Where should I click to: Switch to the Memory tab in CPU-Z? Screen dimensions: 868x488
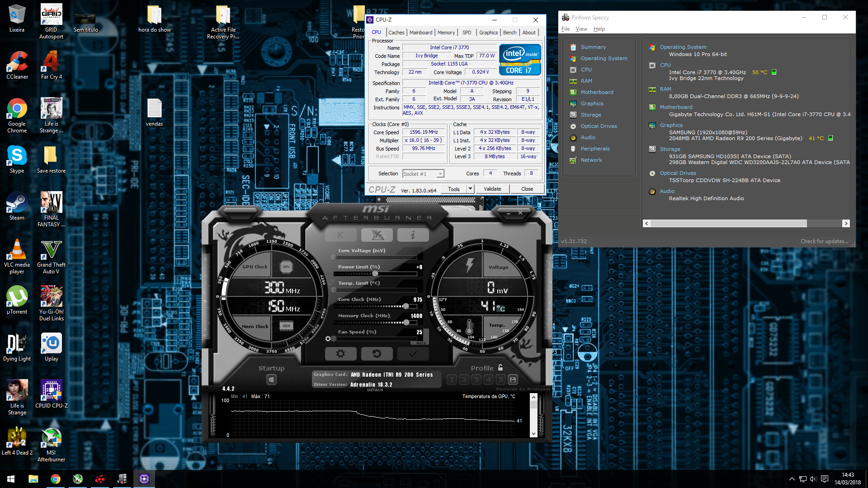tap(446, 33)
